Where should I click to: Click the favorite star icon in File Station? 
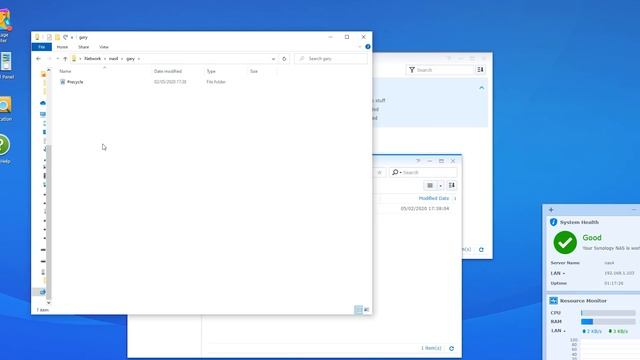379,173
